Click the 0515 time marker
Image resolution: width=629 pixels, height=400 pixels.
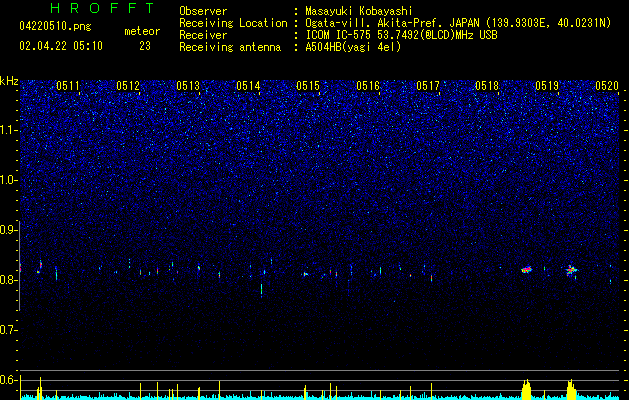click(x=308, y=85)
